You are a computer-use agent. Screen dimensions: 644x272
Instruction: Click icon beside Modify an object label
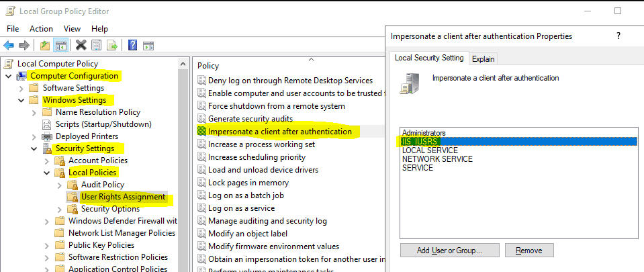click(201, 233)
